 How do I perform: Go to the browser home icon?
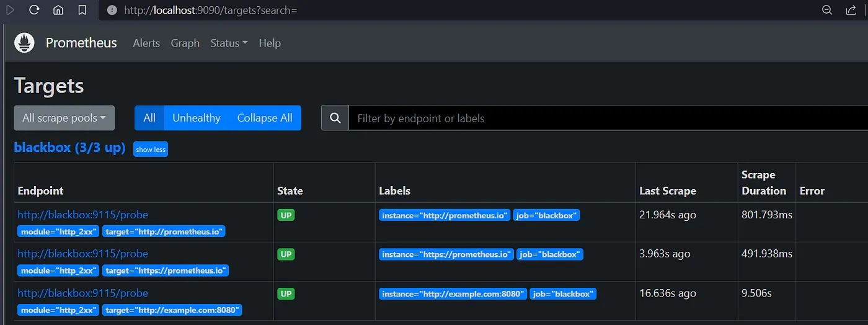click(x=58, y=10)
